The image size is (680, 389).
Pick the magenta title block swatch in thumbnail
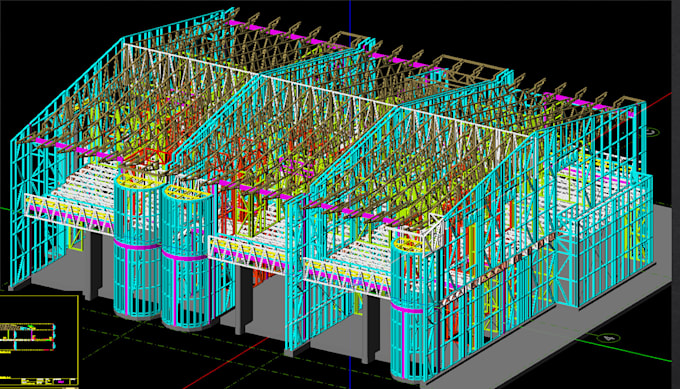(x=61, y=382)
